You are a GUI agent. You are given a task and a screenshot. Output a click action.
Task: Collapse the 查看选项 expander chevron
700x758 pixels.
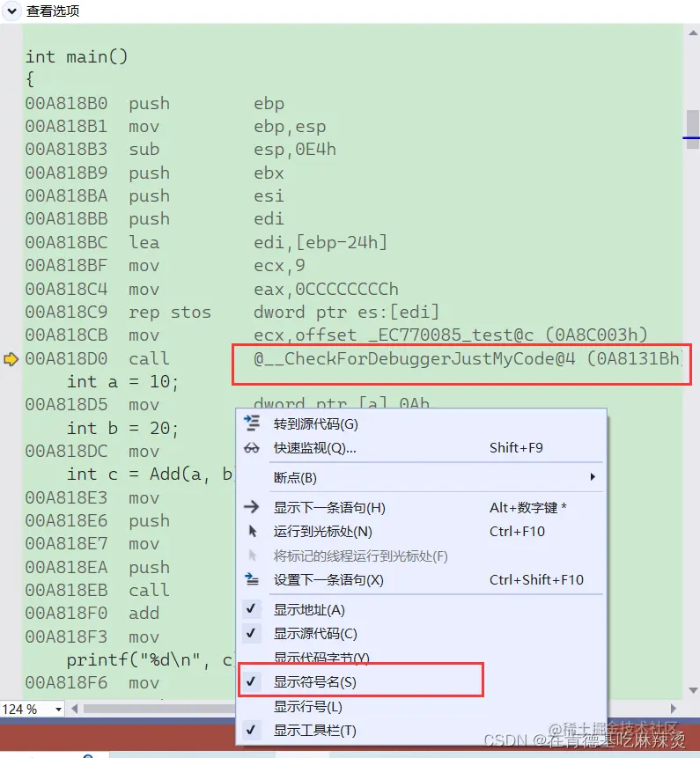point(12,11)
